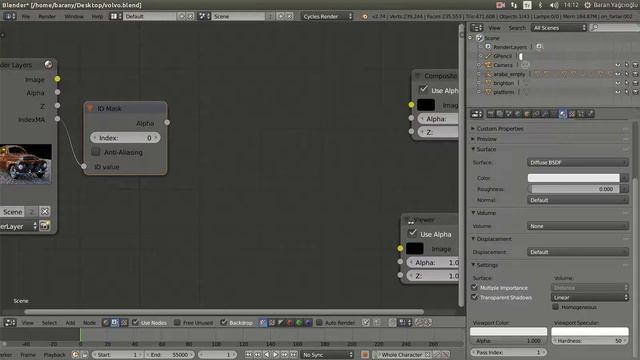640x360 pixels.
Task: Enable the Auto Render checkbox
Action: (x=319, y=322)
